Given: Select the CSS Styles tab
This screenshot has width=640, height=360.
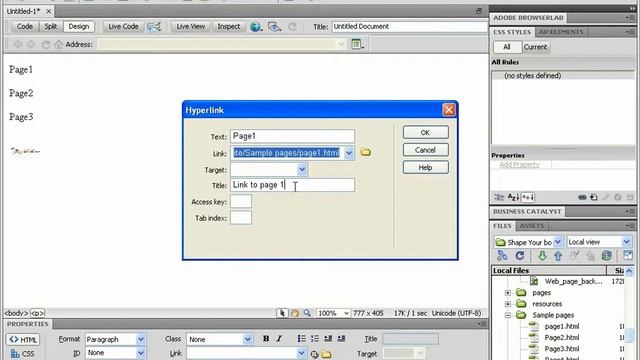Looking at the screenshot, I should (512, 32).
